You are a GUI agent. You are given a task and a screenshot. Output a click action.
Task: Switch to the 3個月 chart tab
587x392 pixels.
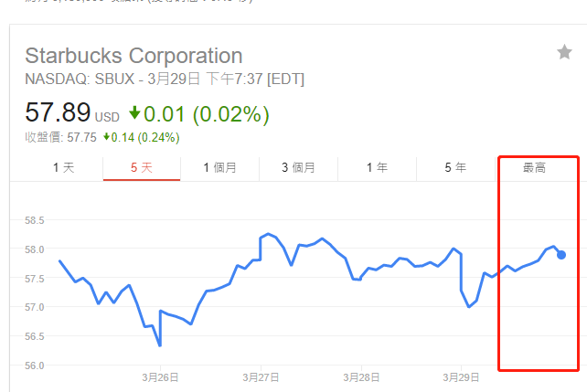(298, 168)
